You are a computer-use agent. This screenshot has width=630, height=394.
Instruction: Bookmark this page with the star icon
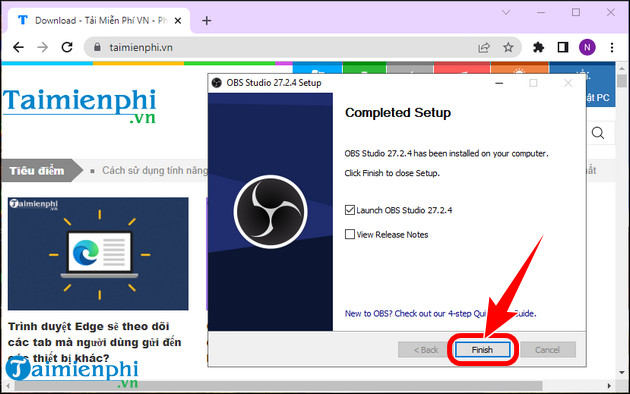click(508, 47)
